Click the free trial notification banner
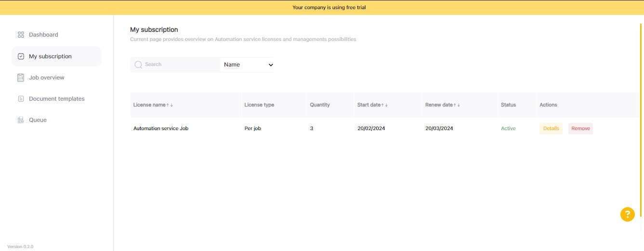Screen dimensions: 644x251 pos(322,7)
